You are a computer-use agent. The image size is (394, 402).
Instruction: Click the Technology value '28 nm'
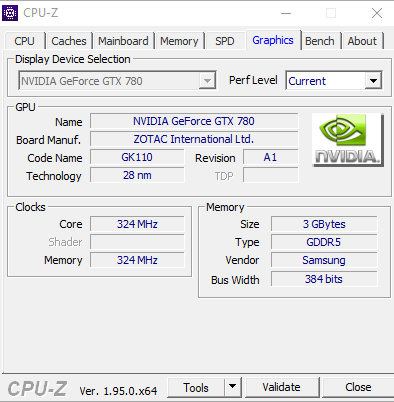tap(137, 175)
